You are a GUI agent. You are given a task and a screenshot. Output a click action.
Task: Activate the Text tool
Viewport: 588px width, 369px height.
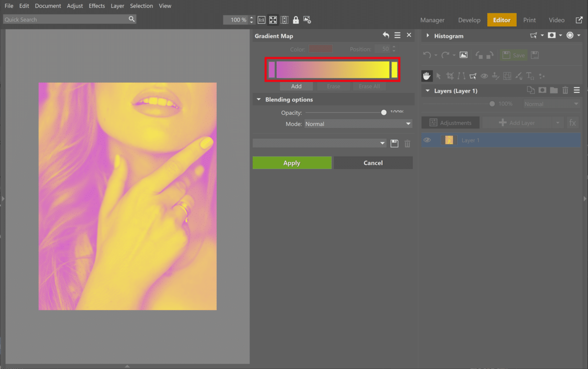pyautogui.click(x=530, y=76)
